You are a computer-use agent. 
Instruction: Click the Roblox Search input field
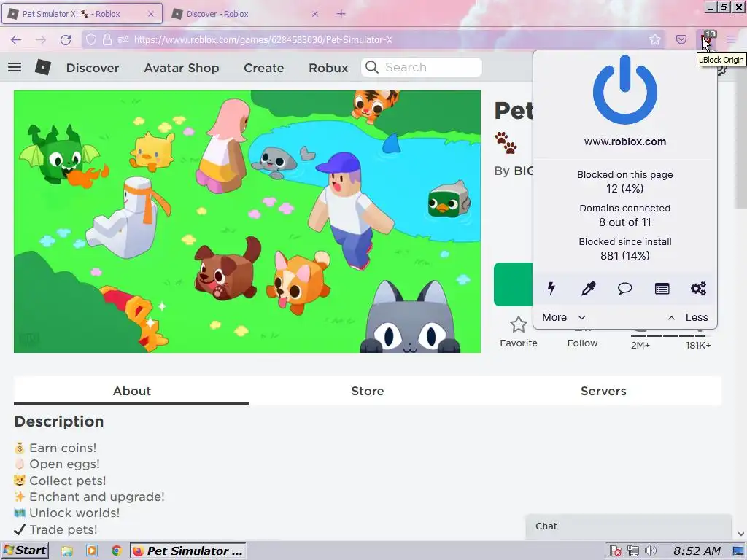click(x=421, y=67)
